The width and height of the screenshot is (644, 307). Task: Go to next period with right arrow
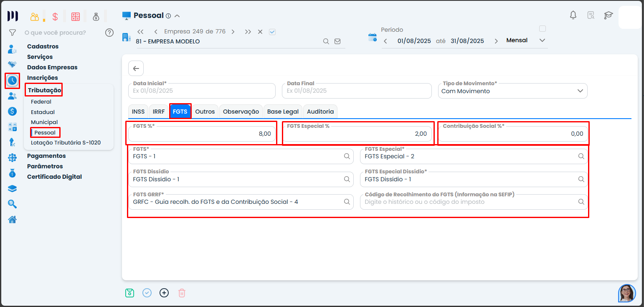point(496,41)
